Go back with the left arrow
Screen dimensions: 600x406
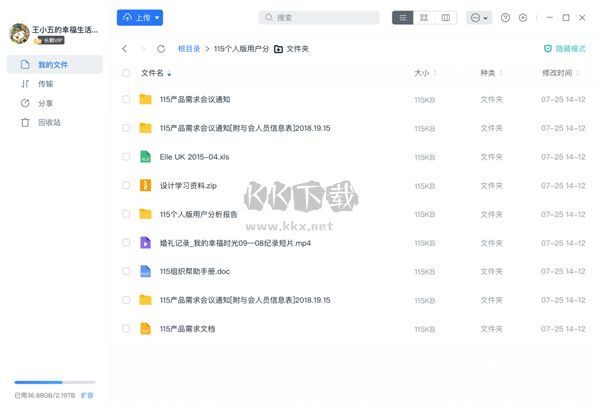tap(124, 49)
